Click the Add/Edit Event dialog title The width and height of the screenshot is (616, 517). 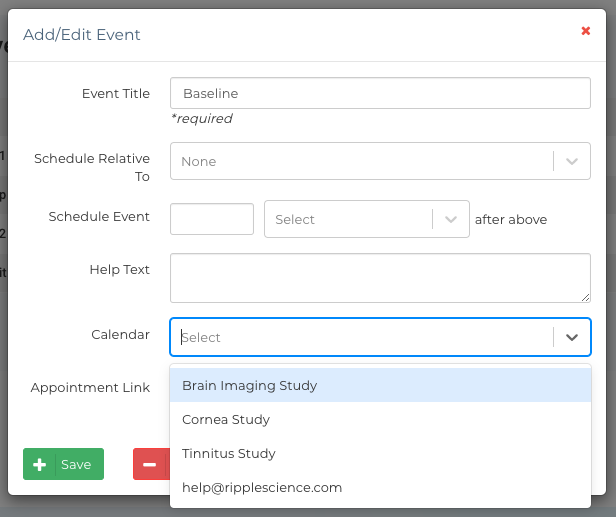[x=82, y=35]
